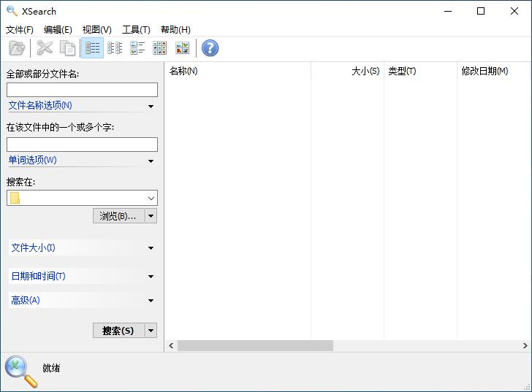Viewport: 532px width, 392px height.
Task: Click the horizontal scrollbar in results list
Action: (254, 345)
